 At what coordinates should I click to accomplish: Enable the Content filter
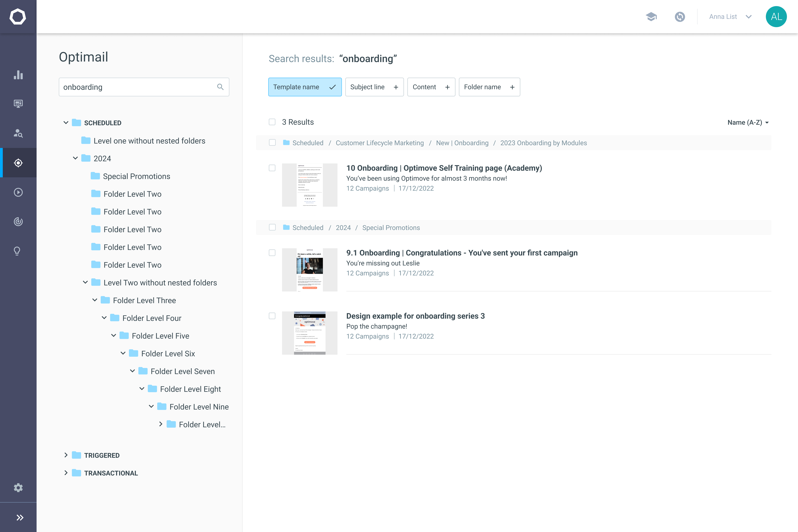[431, 87]
